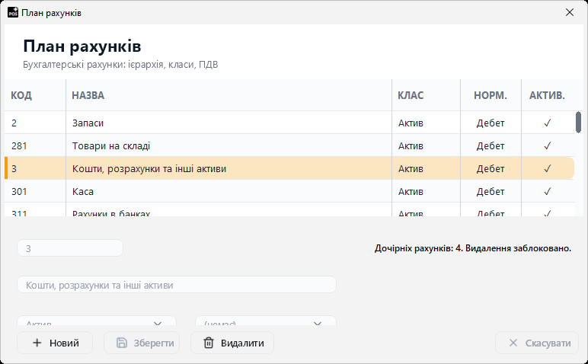Click Дебет cell in Каса row
588x364 pixels.
pos(491,192)
